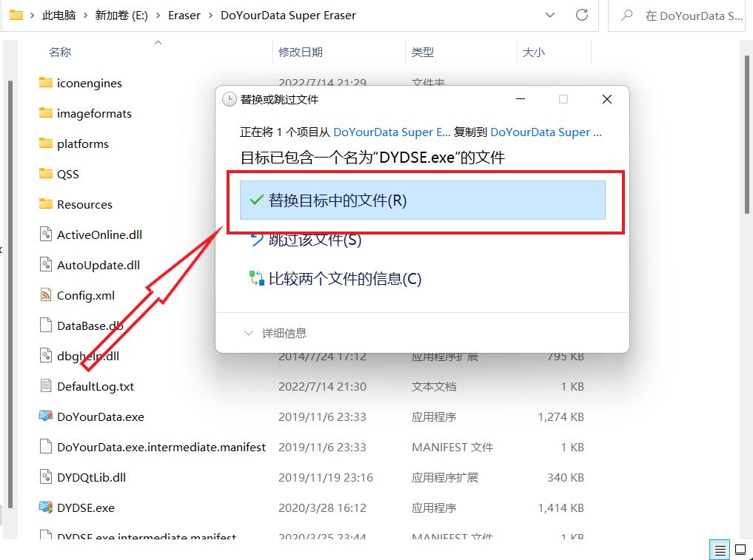Click the skip arrow icon in dialog
The width and height of the screenshot is (753, 560).
coord(256,239)
